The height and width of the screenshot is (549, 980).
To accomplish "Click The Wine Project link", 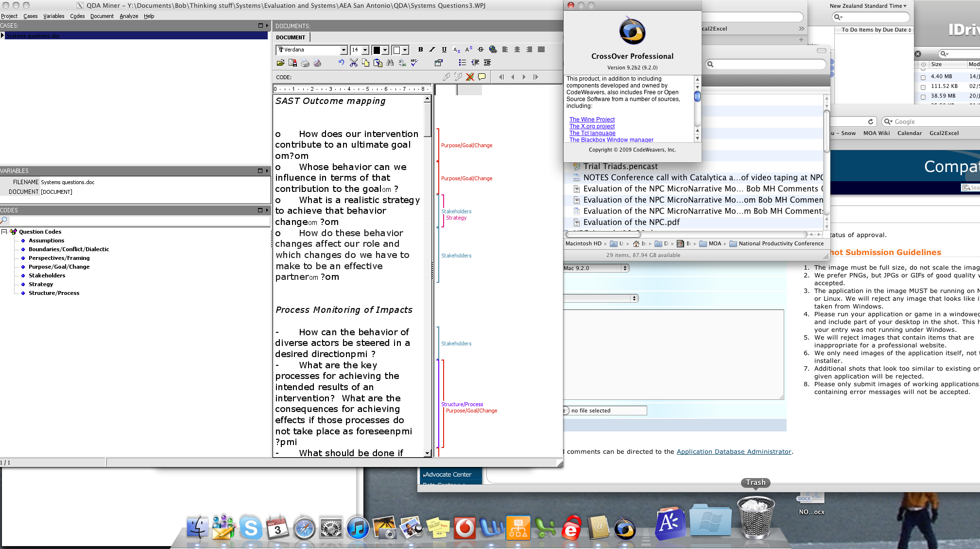I will click(x=591, y=119).
